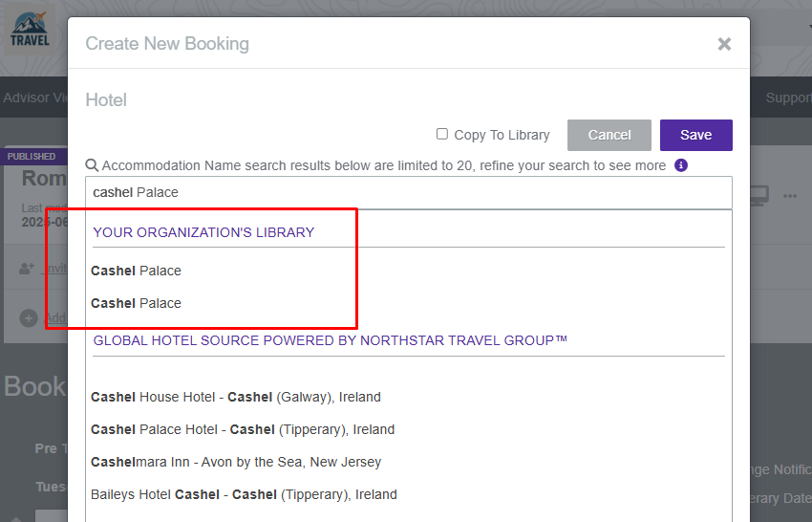The height and width of the screenshot is (522, 812).
Task: Open the search results info icon
Action: pyautogui.click(x=681, y=165)
